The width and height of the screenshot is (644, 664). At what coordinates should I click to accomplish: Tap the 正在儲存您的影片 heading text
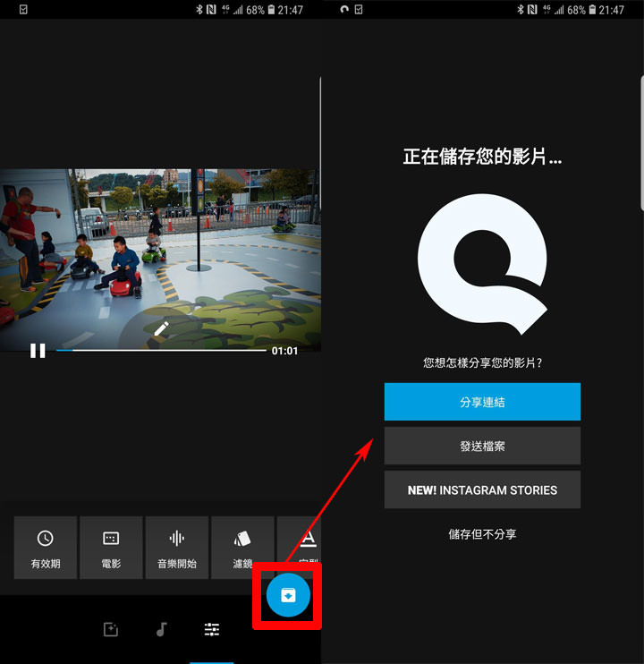click(482, 157)
